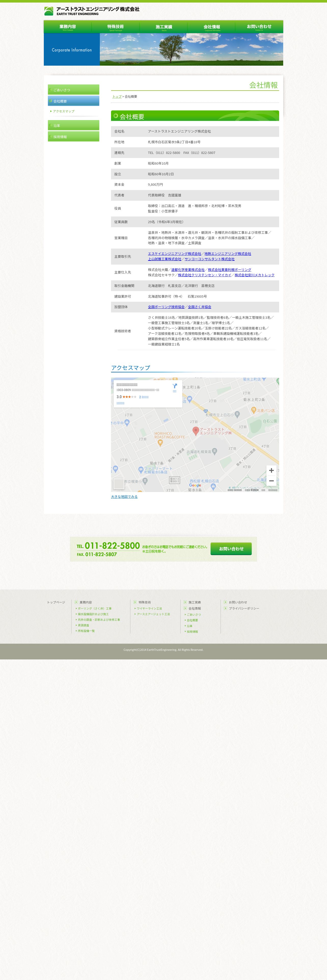The width and height of the screenshot is (327, 980).
Task: Click the トップ breadcrumb link
Action: (x=117, y=97)
